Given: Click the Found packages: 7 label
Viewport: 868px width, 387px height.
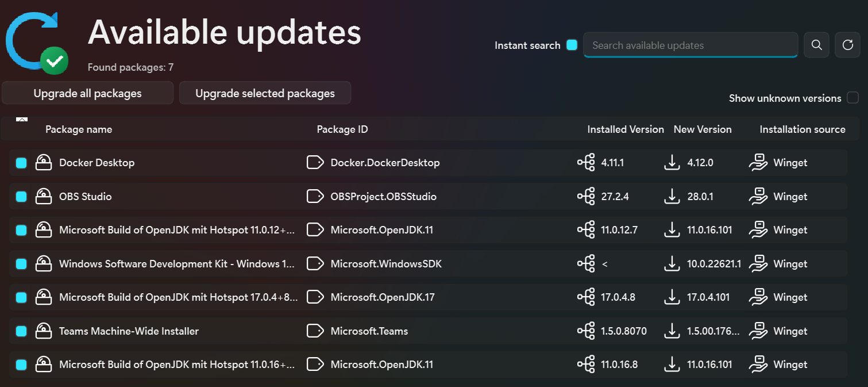Looking at the screenshot, I should tap(130, 67).
